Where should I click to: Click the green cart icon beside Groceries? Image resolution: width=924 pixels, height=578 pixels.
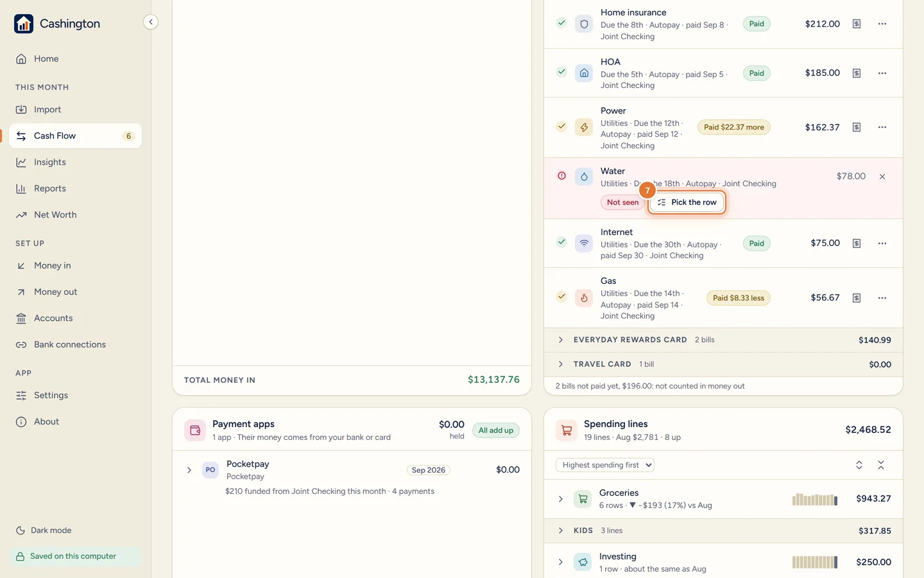(x=583, y=499)
